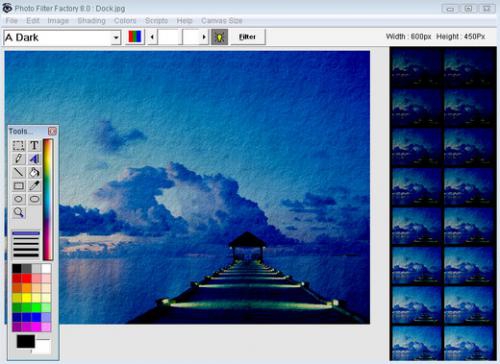Open the Edit menu
The height and width of the screenshot is (364, 500).
[33, 21]
